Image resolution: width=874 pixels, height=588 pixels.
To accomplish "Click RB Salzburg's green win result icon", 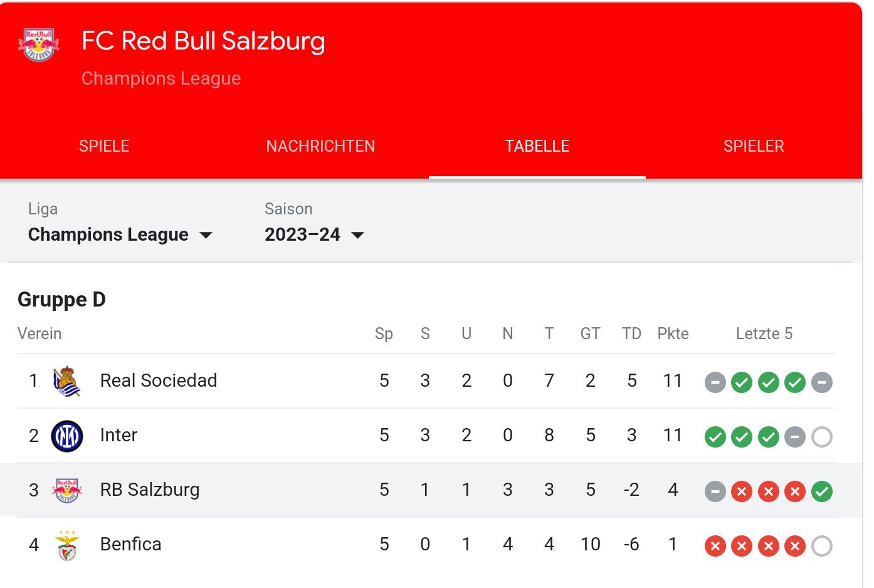I will pos(821,491).
